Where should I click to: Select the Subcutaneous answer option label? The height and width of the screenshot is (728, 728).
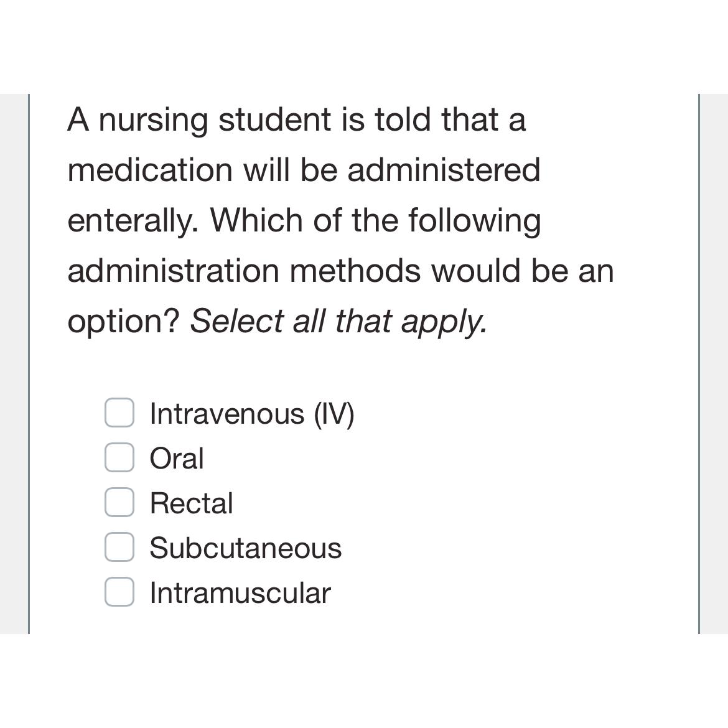(x=245, y=548)
